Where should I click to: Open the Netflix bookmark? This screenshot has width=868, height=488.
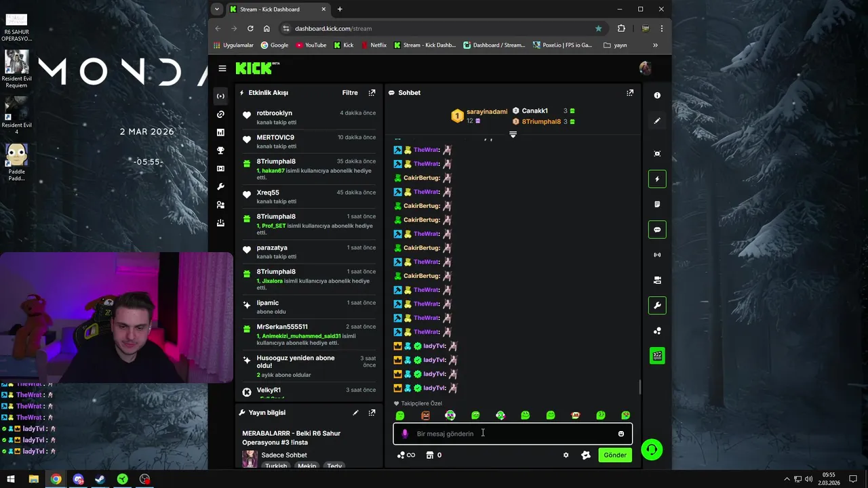coord(374,45)
